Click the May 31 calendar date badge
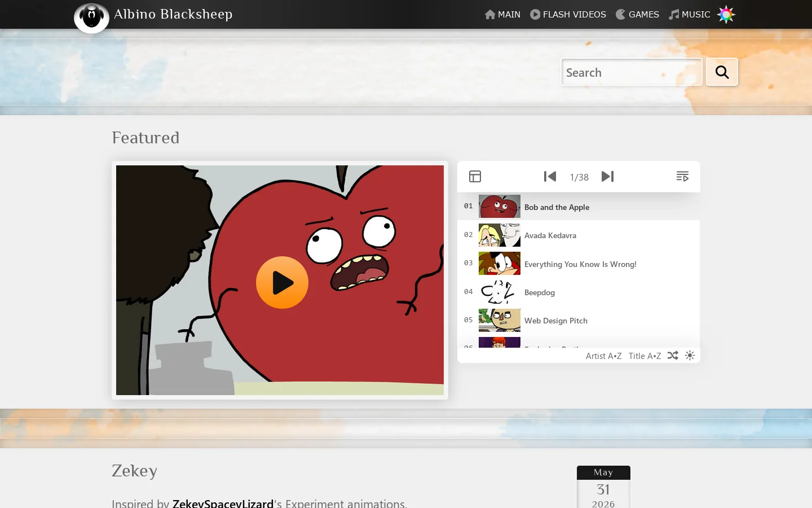The width and height of the screenshot is (812, 508). click(603, 487)
